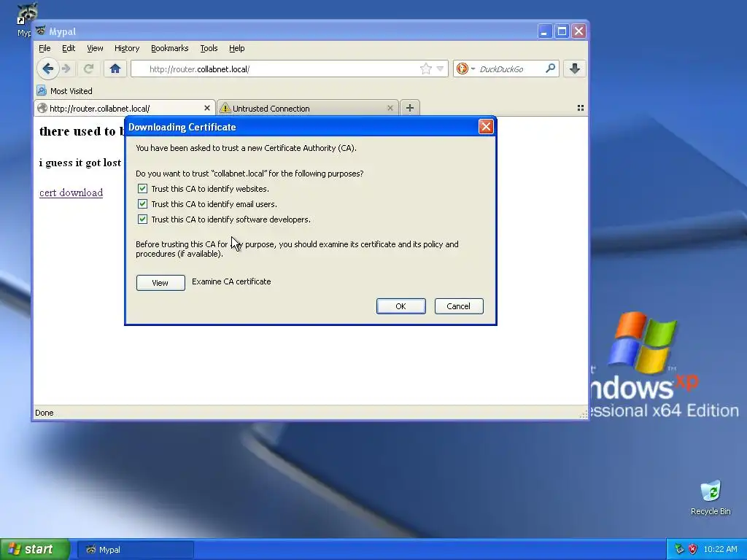This screenshot has width=747, height=560.
Task: Click the network tray icon
Action: point(679,549)
